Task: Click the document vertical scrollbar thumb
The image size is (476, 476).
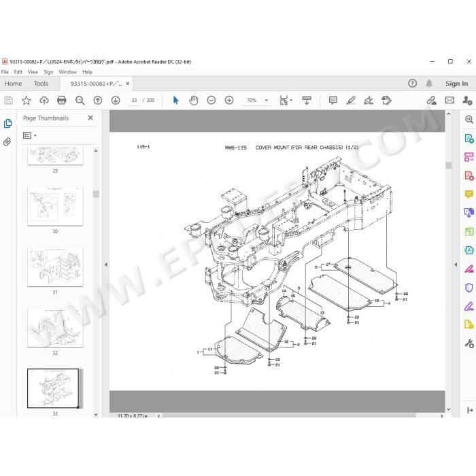Action: 448,165
